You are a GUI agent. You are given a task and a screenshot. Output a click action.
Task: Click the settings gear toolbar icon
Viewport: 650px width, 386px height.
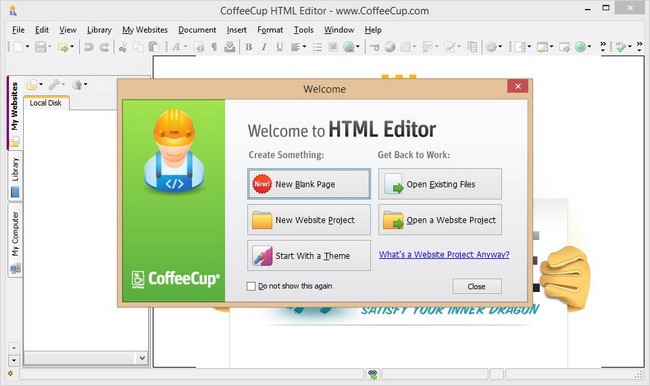pos(491,47)
